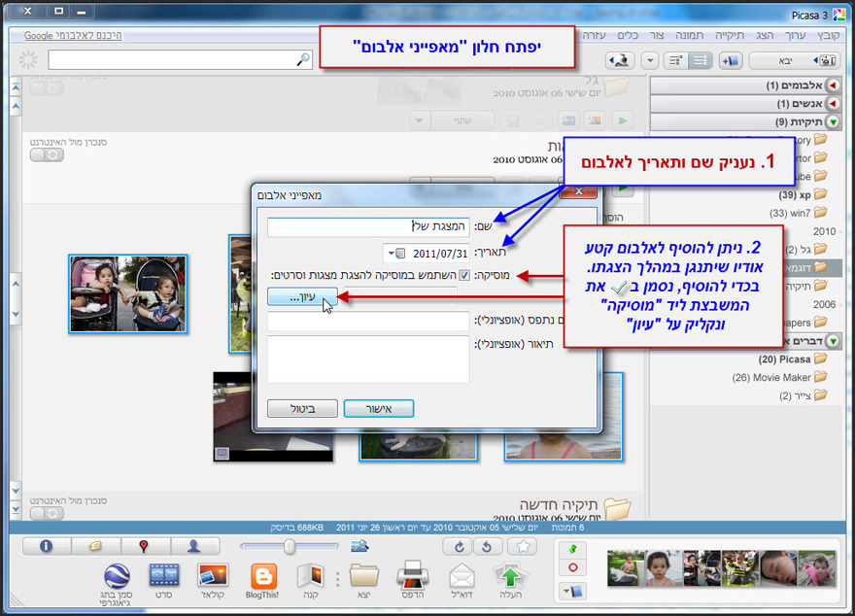Viewport: 855px width, 616px height.
Task: Rotate the photo counter-clockwise
Action: click(x=488, y=546)
